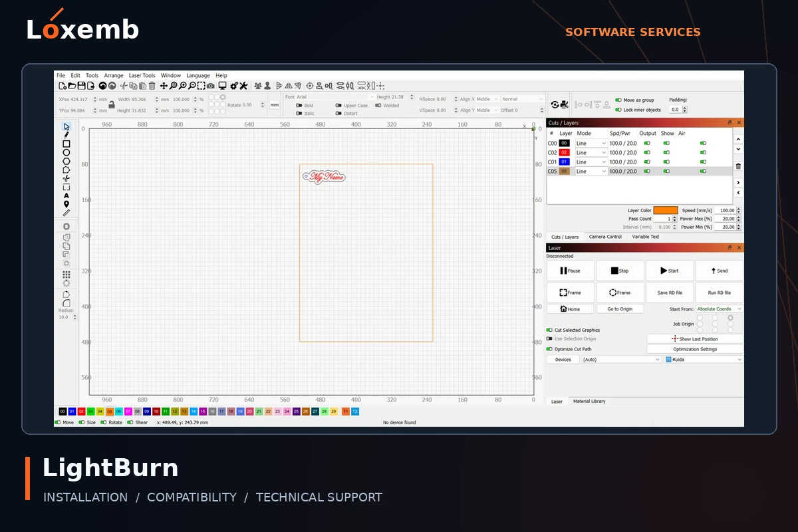Open Mode dropdown for layer C02
The image size is (798, 532).
click(x=591, y=152)
